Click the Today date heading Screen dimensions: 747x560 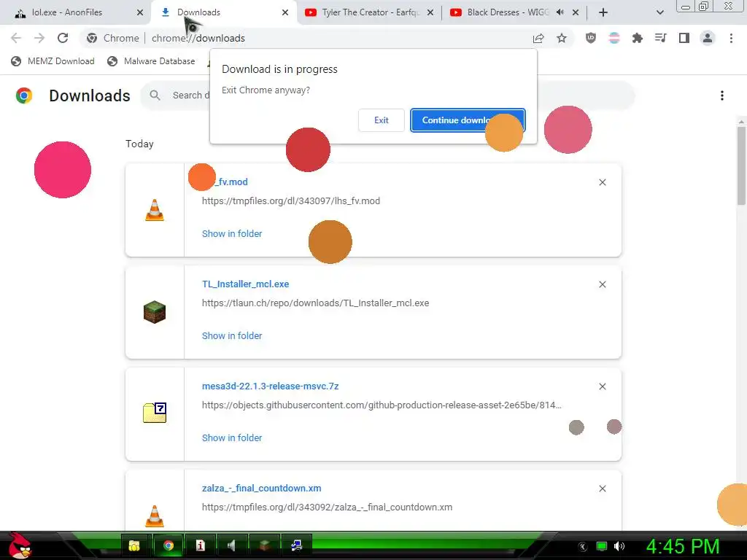(139, 144)
